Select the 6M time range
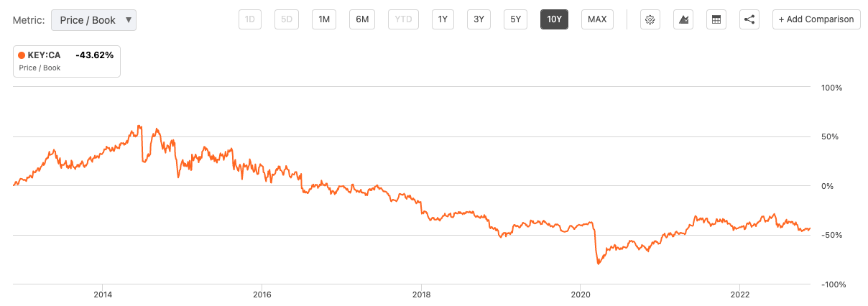Screen dimensions: 868x306 pyautogui.click(x=362, y=19)
